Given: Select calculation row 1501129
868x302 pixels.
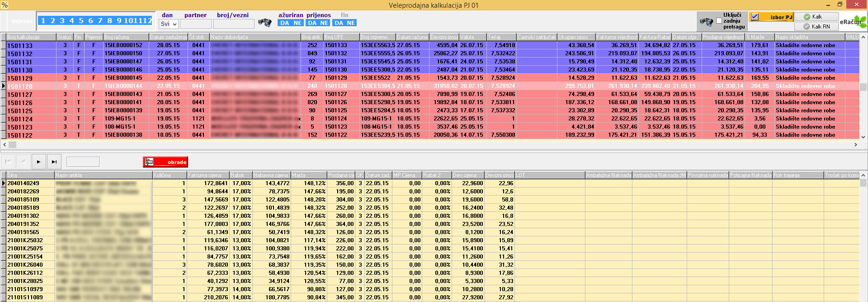Looking at the screenshot, I should (433, 78).
